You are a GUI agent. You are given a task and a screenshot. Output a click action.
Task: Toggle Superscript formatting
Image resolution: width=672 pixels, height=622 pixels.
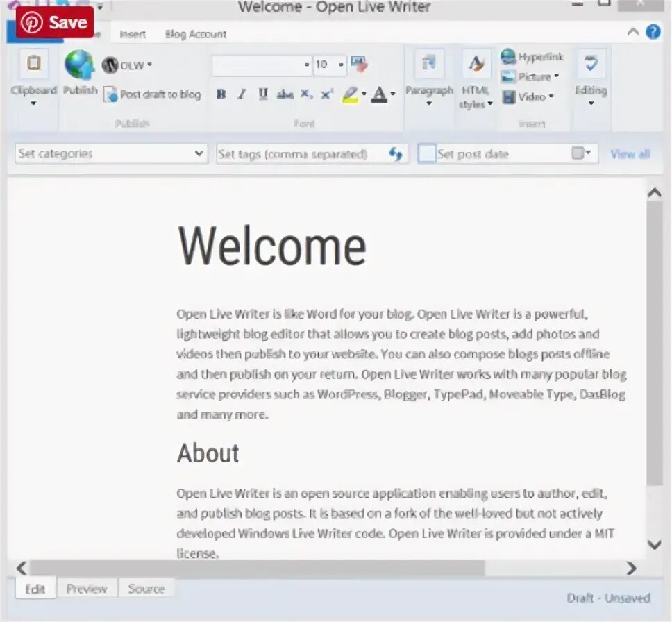pyautogui.click(x=327, y=94)
